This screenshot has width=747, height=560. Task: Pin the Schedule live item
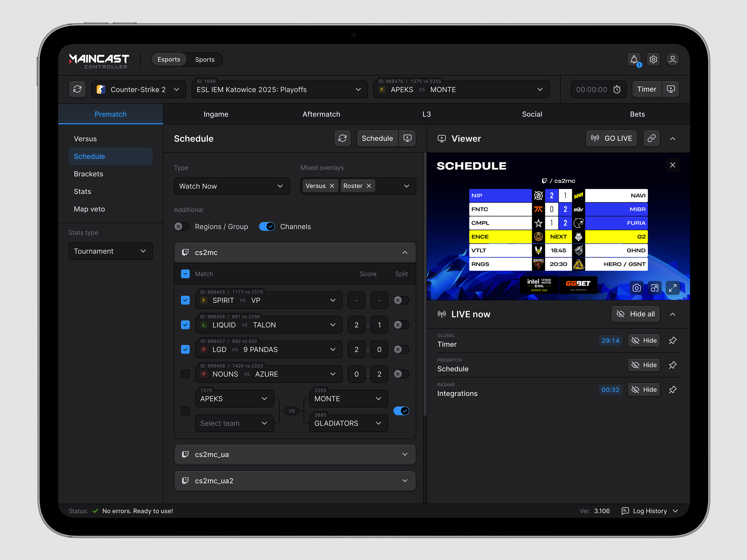(672, 365)
